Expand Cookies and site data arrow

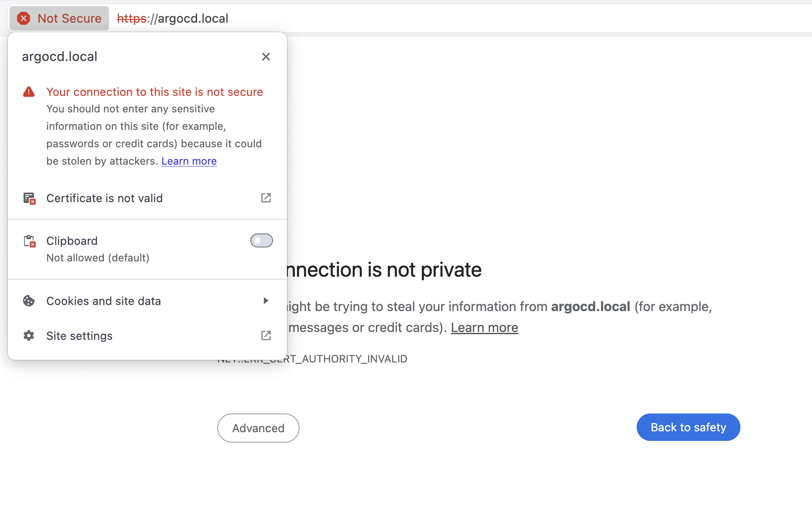[x=266, y=301]
